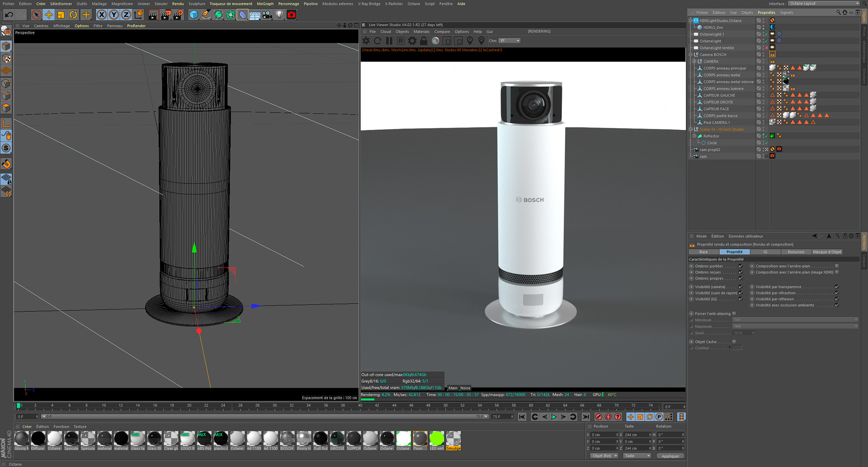Screen dimensions: 868x467
Task: Toggle Visibilité (caméra) checkbox
Action: tap(741, 287)
